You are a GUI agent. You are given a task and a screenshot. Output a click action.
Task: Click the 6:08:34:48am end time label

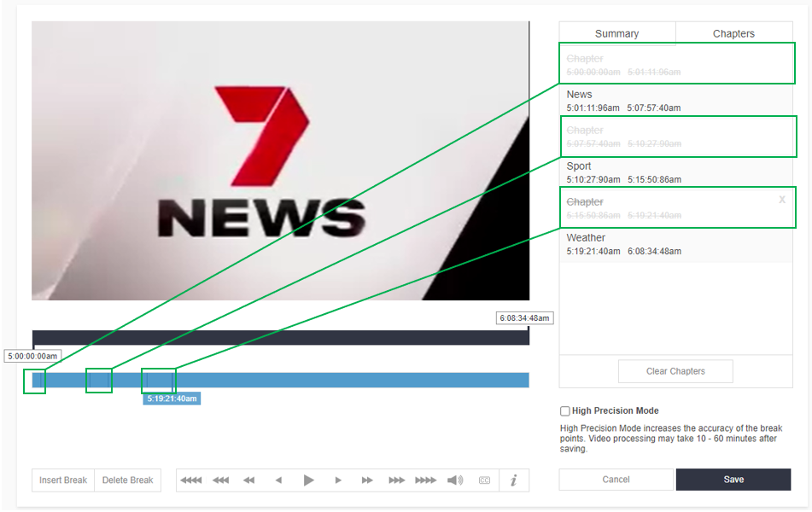(x=524, y=317)
